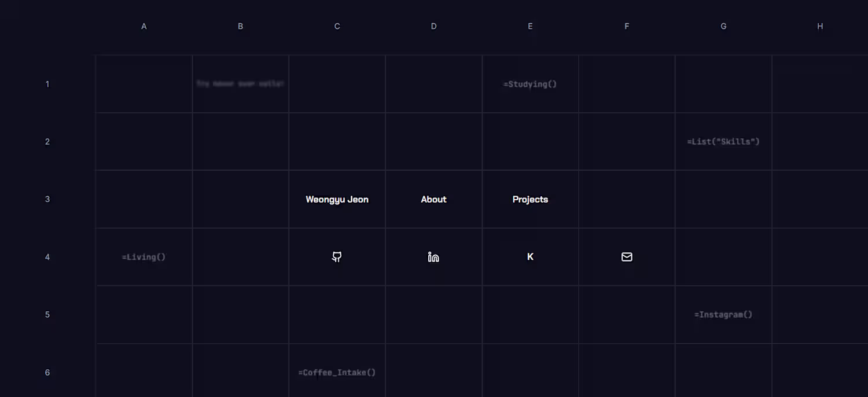
Task: Select column header H
Action: tap(820, 26)
